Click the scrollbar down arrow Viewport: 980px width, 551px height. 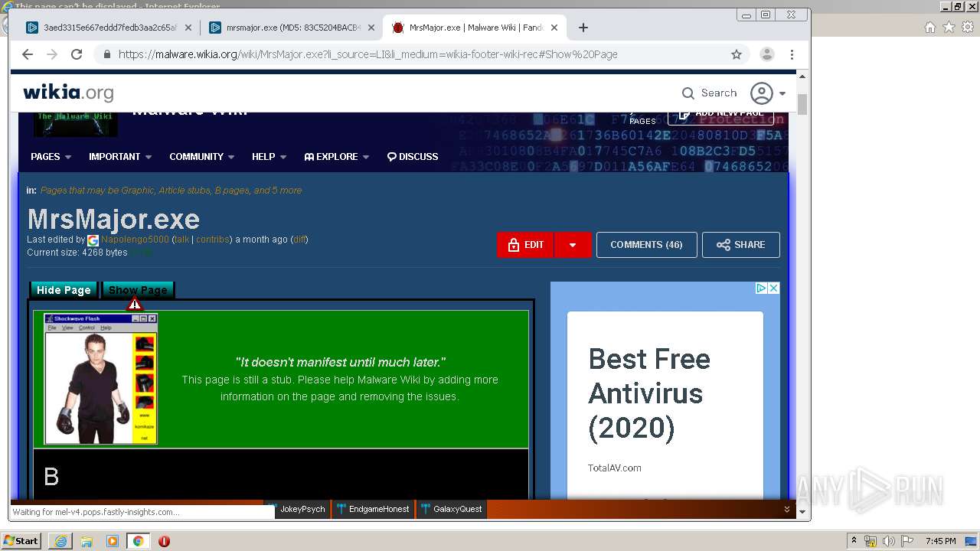point(802,511)
